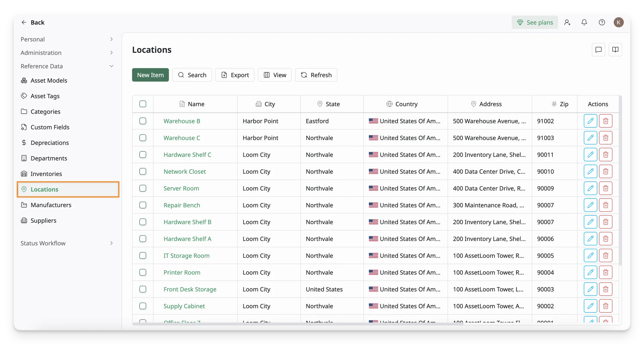Viewport: 644px width, 344px height.
Task: Go to Categories reference data
Action: click(x=45, y=112)
